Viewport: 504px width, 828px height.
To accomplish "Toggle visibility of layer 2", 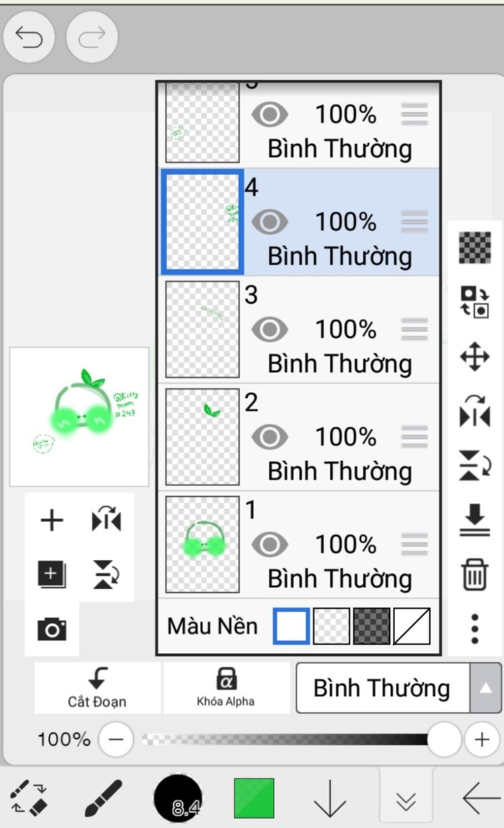I will tap(270, 437).
